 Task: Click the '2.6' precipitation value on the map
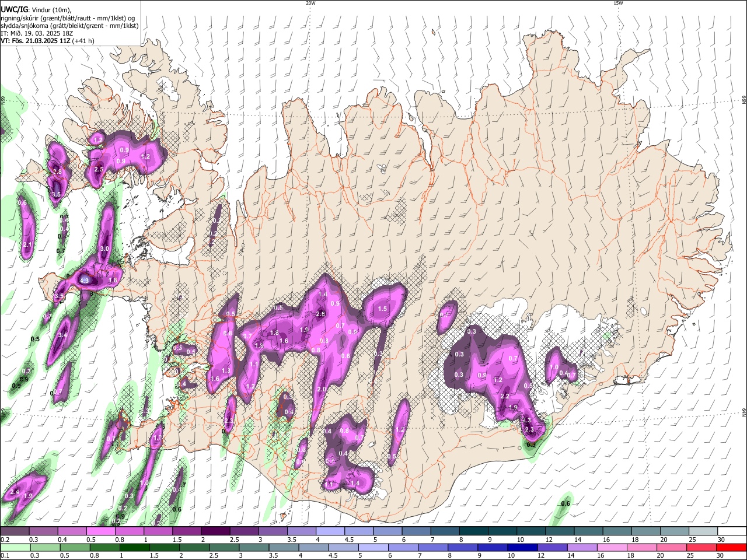[320, 314]
